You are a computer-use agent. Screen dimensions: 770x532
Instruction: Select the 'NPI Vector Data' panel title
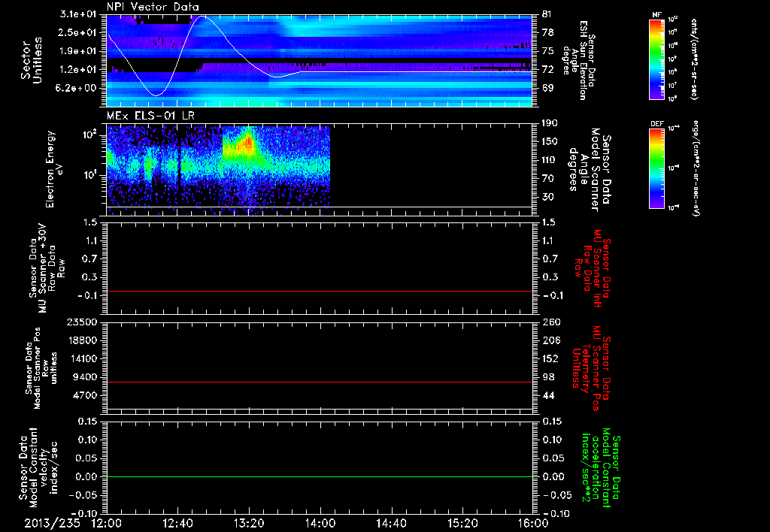click(x=153, y=7)
